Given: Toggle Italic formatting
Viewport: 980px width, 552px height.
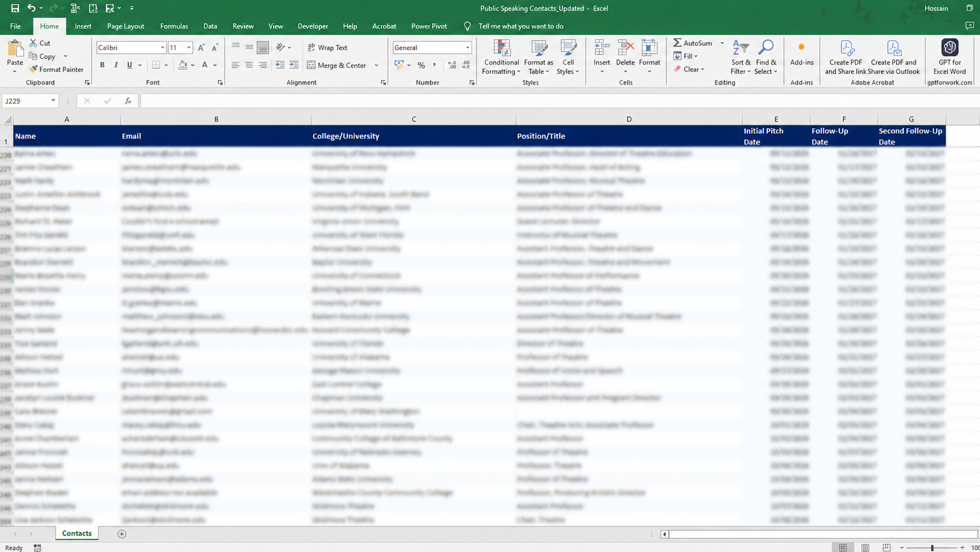Looking at the screenshot, I should (116, 65).
